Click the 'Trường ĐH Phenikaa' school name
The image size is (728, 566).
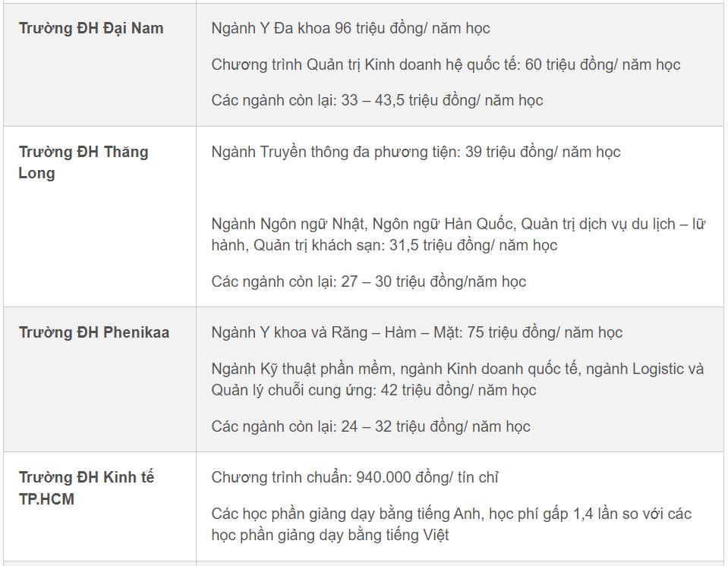pos(94,333)
